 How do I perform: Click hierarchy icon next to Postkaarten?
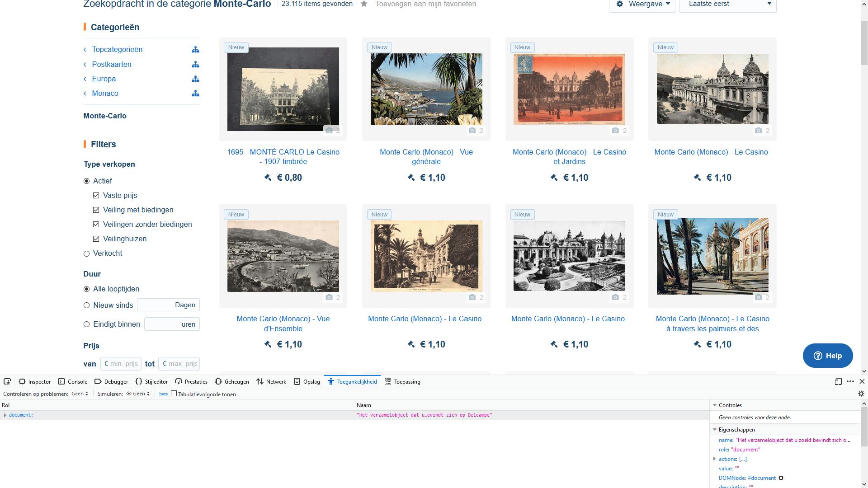click(x=195, y=65)
